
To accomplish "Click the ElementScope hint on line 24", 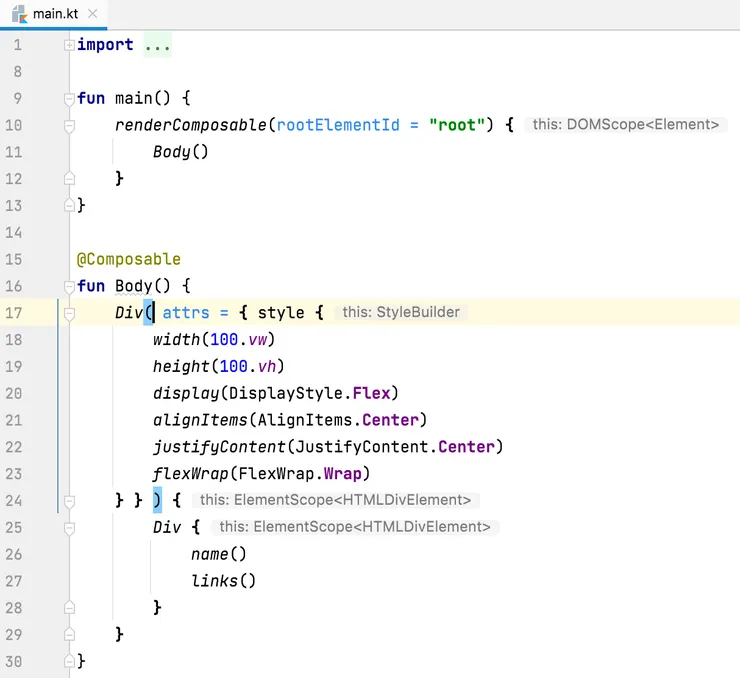I will click(335, 500).
